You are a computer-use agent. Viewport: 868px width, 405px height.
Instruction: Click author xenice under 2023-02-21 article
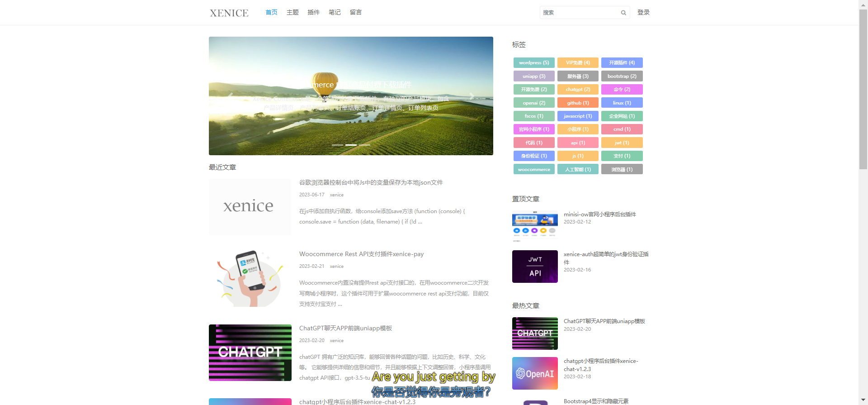336,267
